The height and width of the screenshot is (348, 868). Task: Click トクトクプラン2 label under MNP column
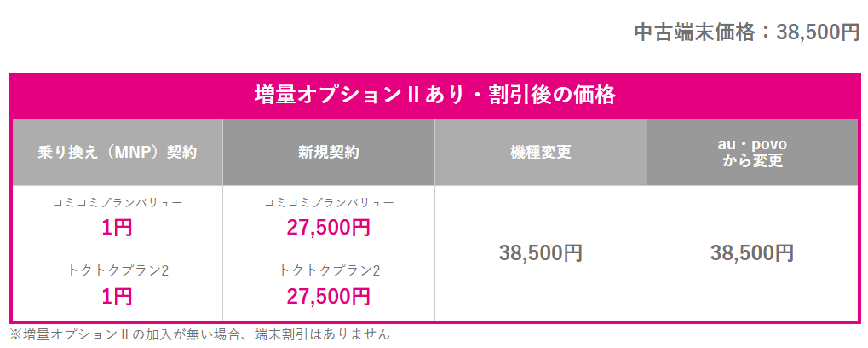tap(118, 270)
